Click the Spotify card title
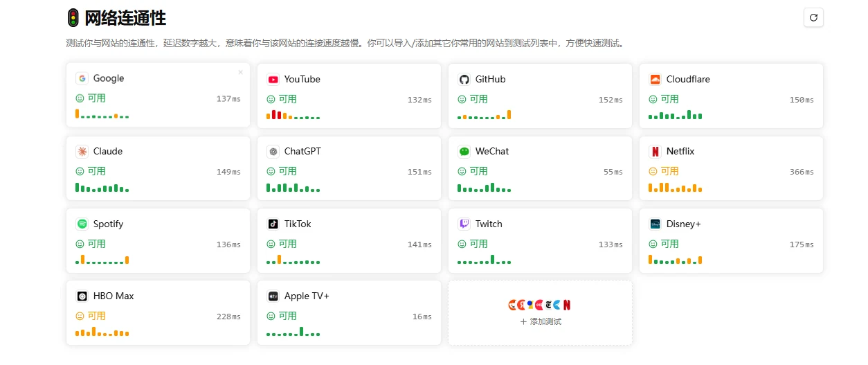This screenshot has height=365, width=868. (108, 224)
